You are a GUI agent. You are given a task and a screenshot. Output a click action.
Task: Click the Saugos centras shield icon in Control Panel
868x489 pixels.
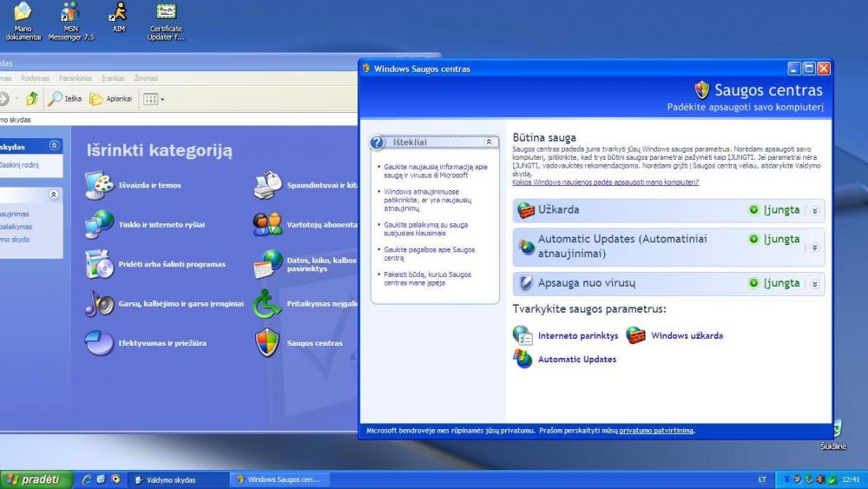266,343
